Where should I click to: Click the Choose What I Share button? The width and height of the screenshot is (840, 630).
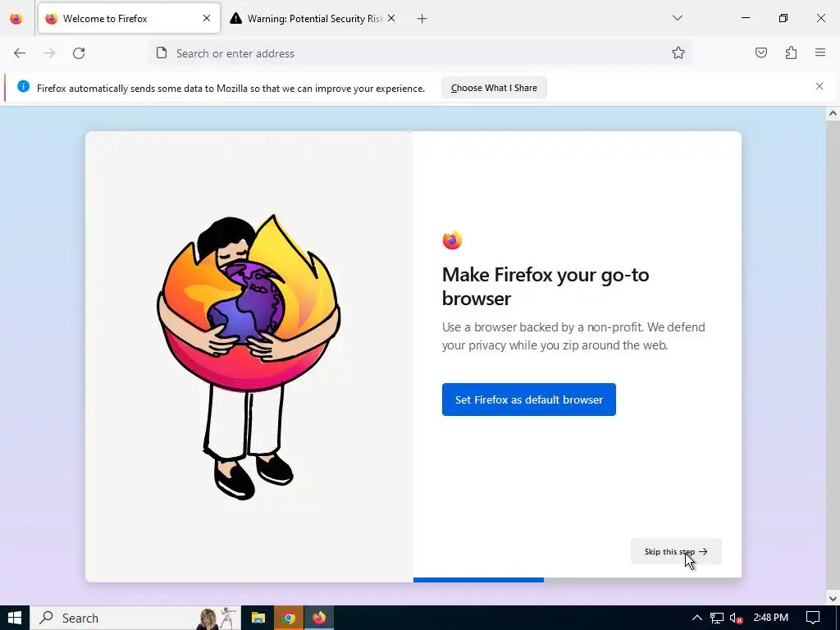[494, 88]
